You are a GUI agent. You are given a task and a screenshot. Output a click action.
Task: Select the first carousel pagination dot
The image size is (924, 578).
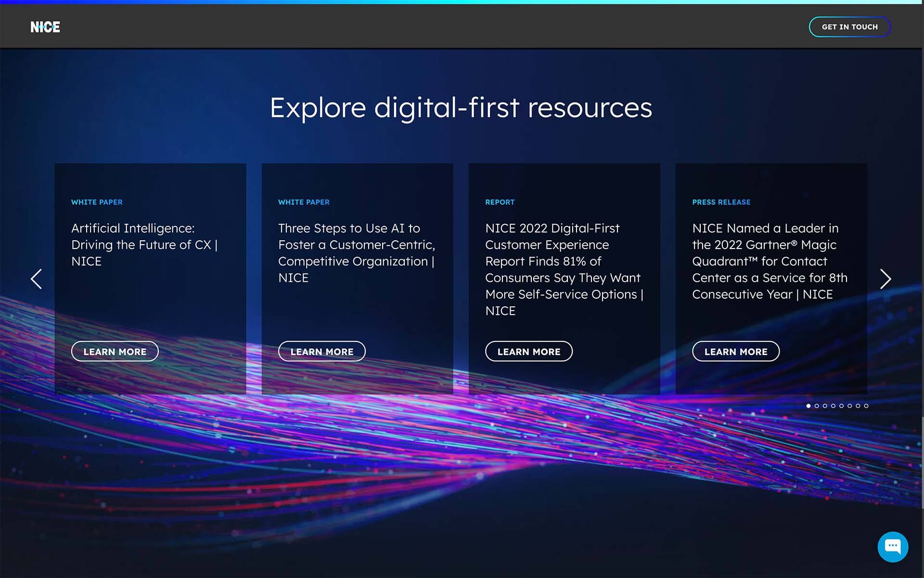point(808,406)
